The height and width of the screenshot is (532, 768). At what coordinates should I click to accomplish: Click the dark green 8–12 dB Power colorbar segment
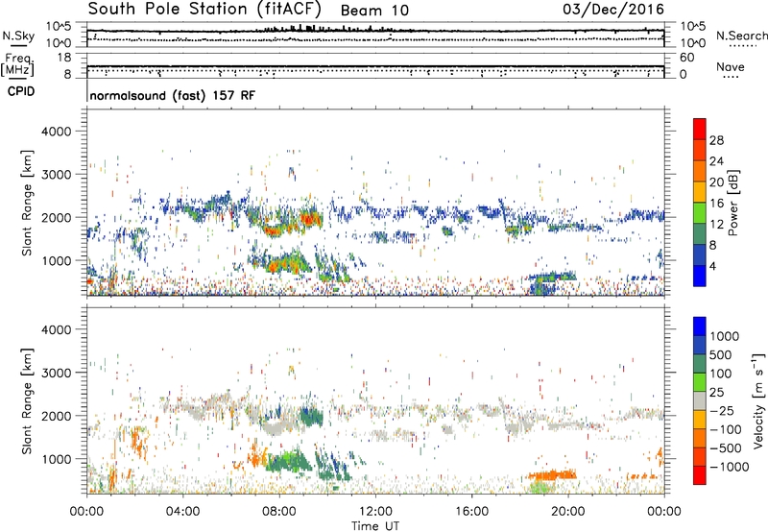point(700,234)
